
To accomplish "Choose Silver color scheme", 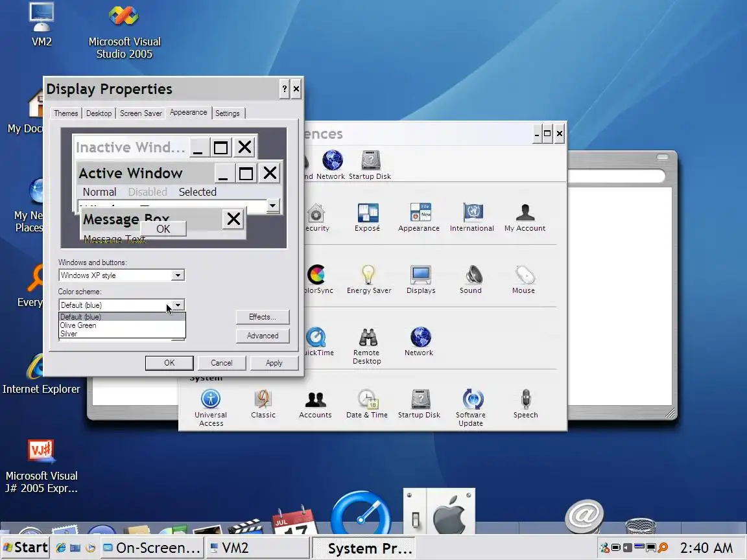I will 122,334.
